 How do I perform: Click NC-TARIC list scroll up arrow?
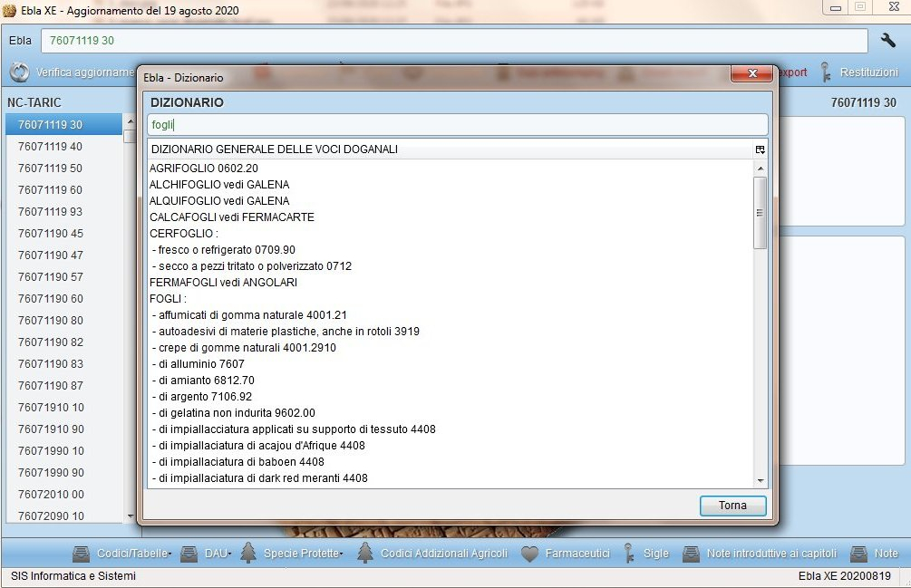pyautogui.click(x=131, y=121)
